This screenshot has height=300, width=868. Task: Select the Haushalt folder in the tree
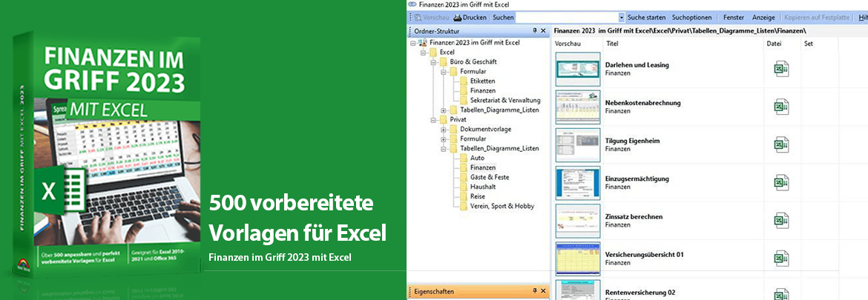click(x=484, y=187)
